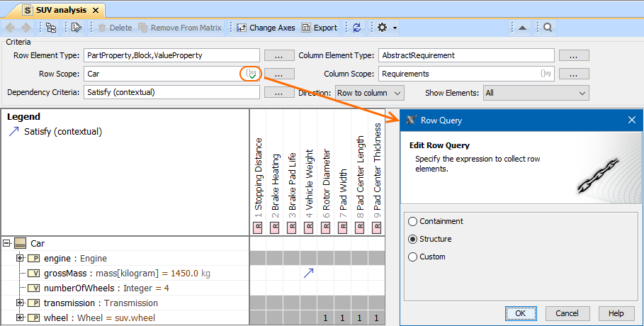Expand the engine : Engine tree node
The height and width of the screenshot is (326, 644).
click(x=21, y=259)
